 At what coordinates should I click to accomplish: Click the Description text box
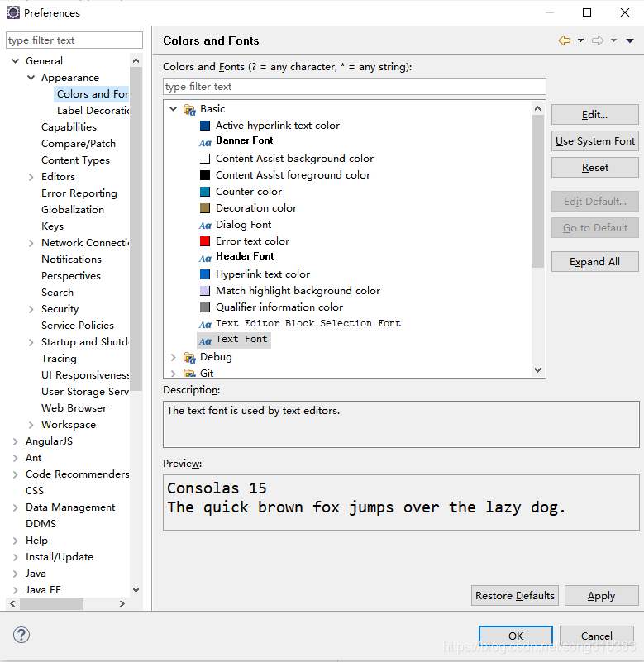point(401,424)
